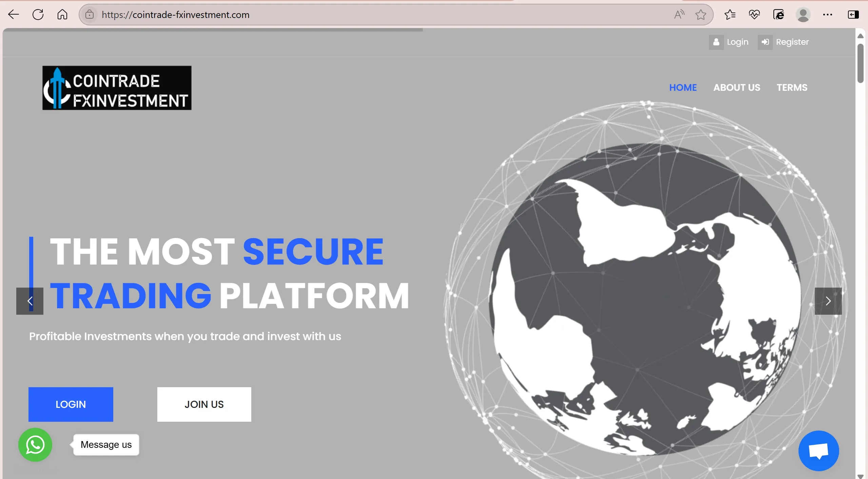Image resolution: width=868 pixels, height=479 pixels.
Task: Click the Login user icon
Action: pyautogui.click(x=716, y=42)
